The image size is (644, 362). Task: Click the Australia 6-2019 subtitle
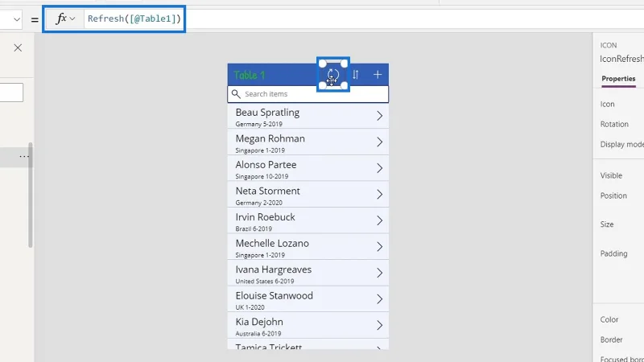click(x=258, y=334)
